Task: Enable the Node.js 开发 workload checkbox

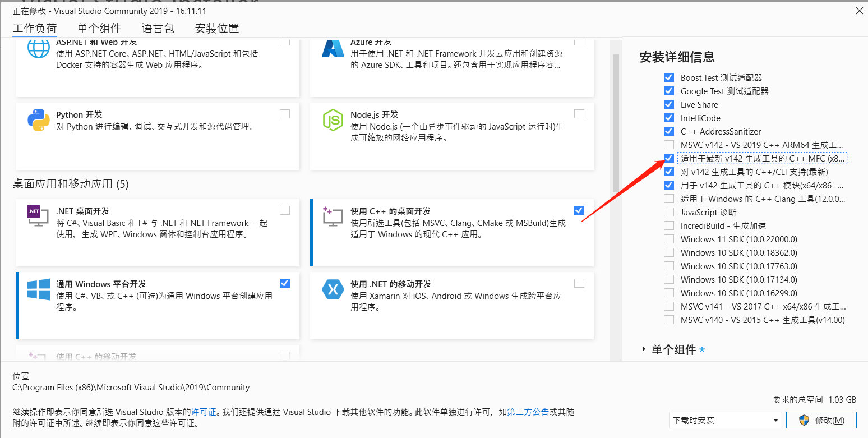Action: click(x=579, y=114)
